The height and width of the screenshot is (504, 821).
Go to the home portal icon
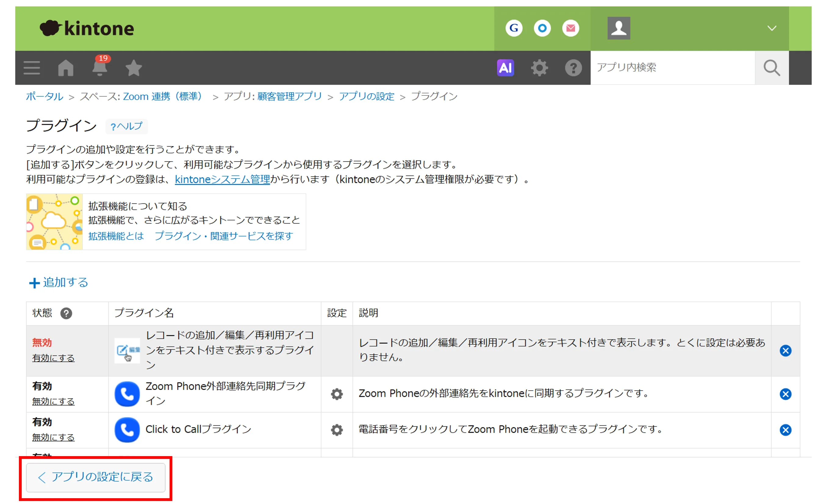[66, 68]
